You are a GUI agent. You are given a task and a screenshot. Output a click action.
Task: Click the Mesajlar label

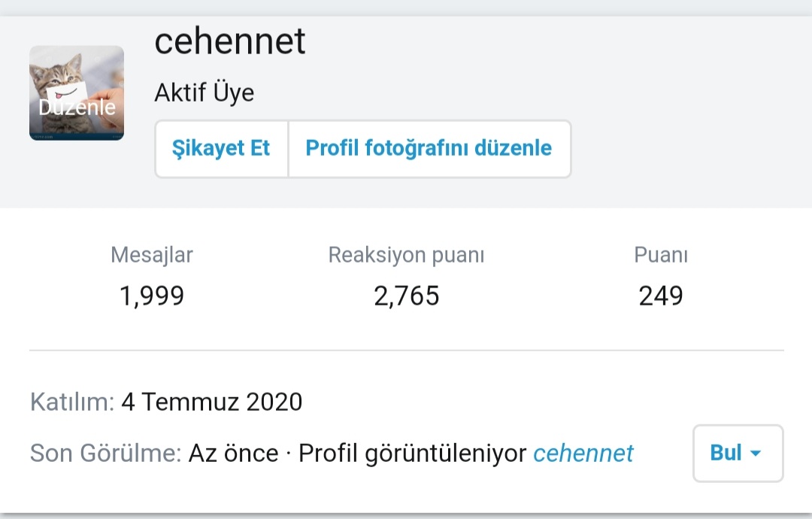click(152, 255)
